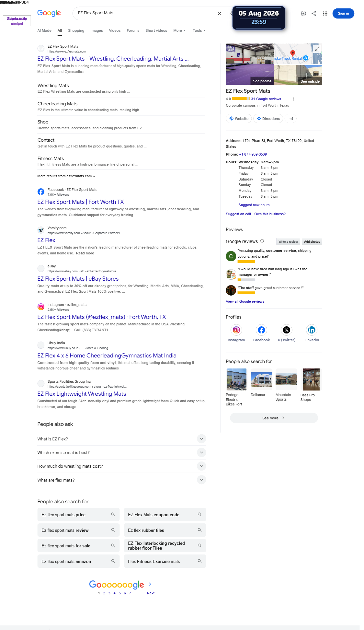
Task: Click Instagram favicon of ezflex_mats result
Action: click(x=41, y=307)
